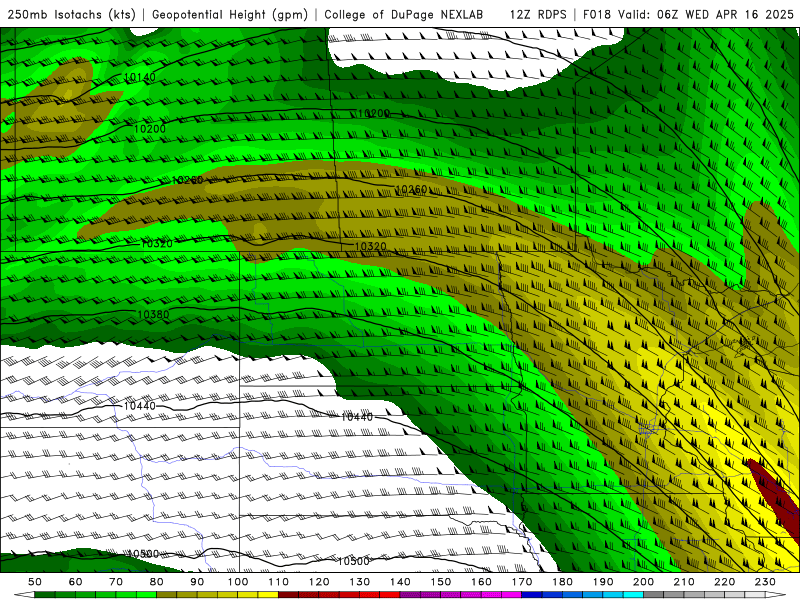The width and height of the screenshot is (800, 600).
Task: Click the 140 value on the color scale
Action: pos(400,582)
